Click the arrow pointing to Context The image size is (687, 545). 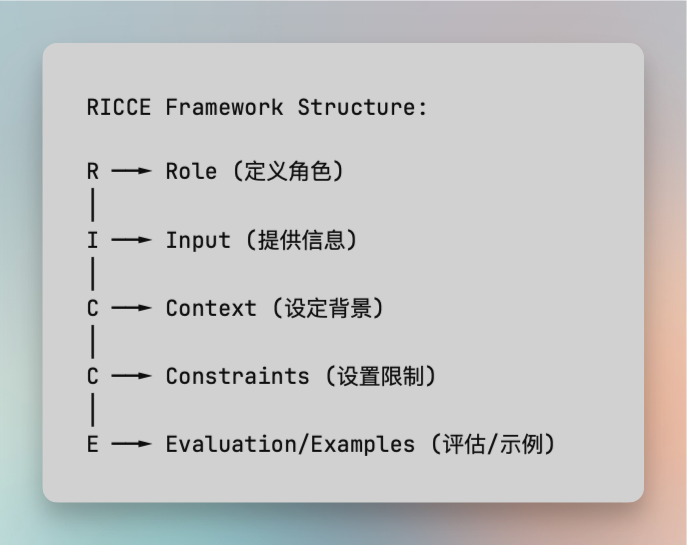click(x=131, y=308)
